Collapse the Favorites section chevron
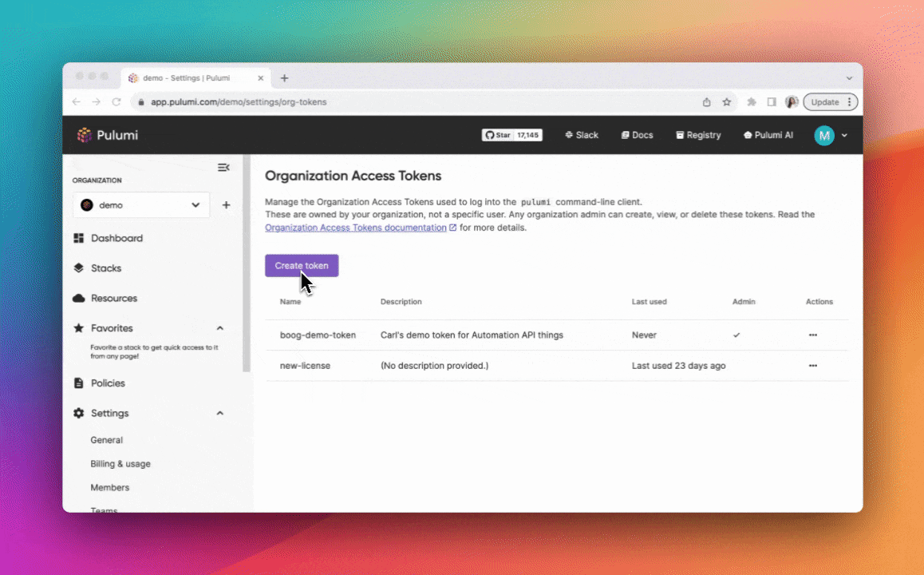Image resolution: width=924 pixels, height=575 pixels. click(x=219, y=328)
